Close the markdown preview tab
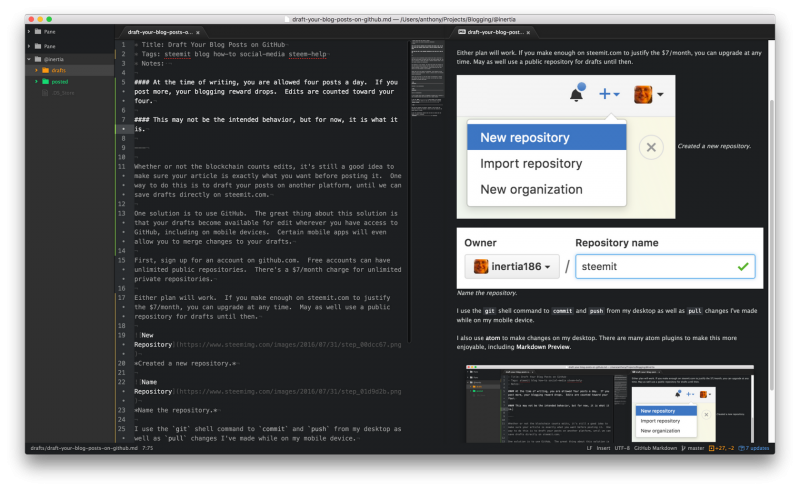 528,32
